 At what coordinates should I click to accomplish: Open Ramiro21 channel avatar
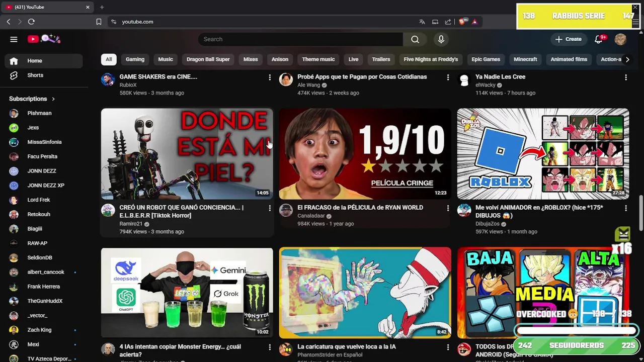(x=108, y=210)
